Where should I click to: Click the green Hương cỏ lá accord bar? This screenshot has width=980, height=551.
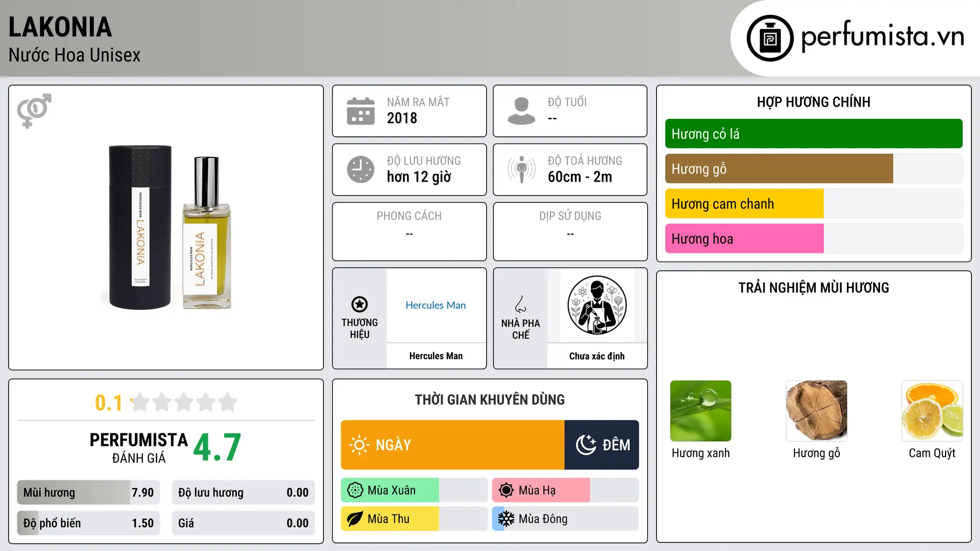click(x=813, y=134)
